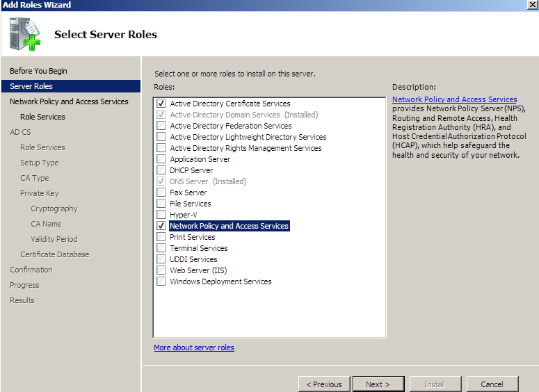The height and width of the screenshot is (392, 539).
Task: Enable the Application Server role checkbox
Action: pos(161,159)
